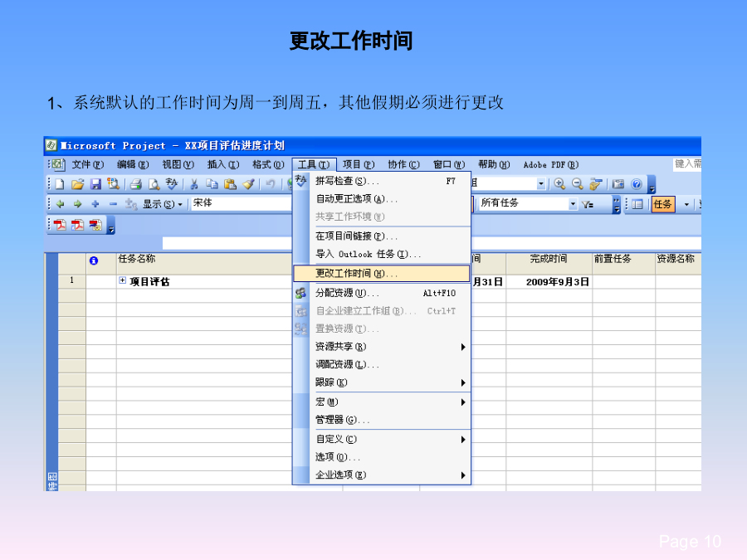747x560 pixels.
Task: Open the 编辑 (E) menu
Action: coord(133,165)
